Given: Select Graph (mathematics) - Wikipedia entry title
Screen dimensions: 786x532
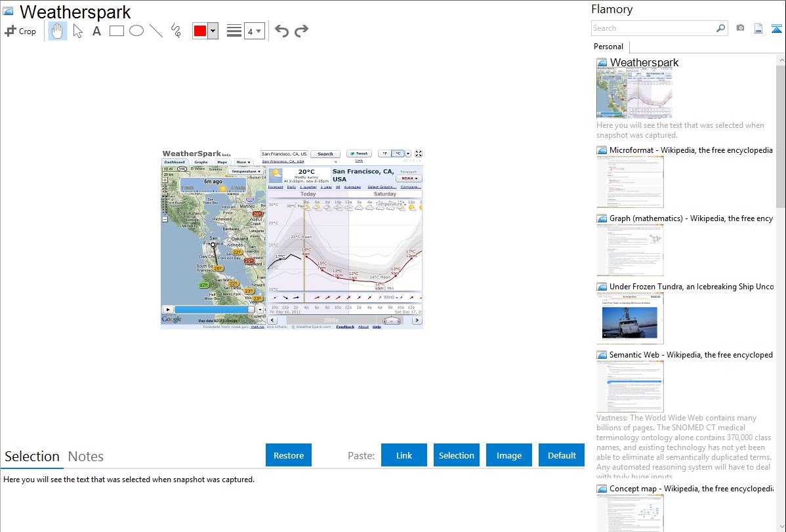Looking at the screenshot, I should (x=691, y=218).
